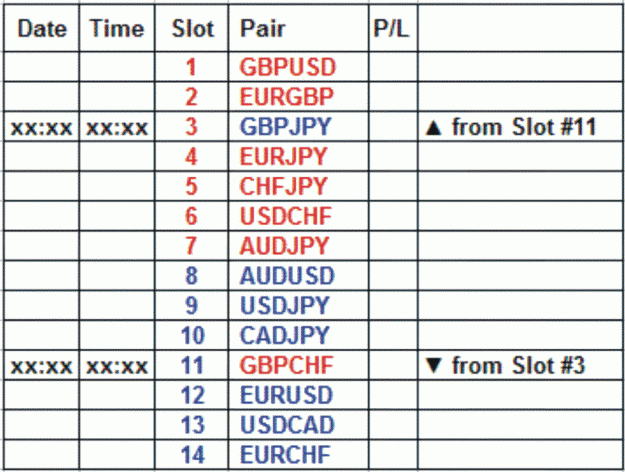Click the down triangle beside 'from Slot #3'
The width and height of the screenshot is (625, 472).
pyautogui.click(x=434, y=365)
